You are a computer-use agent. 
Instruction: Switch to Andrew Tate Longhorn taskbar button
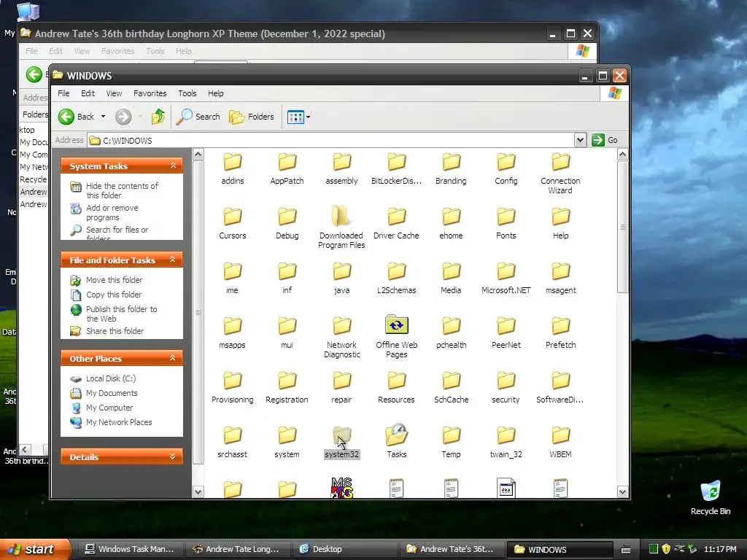(x=237, y=549)
